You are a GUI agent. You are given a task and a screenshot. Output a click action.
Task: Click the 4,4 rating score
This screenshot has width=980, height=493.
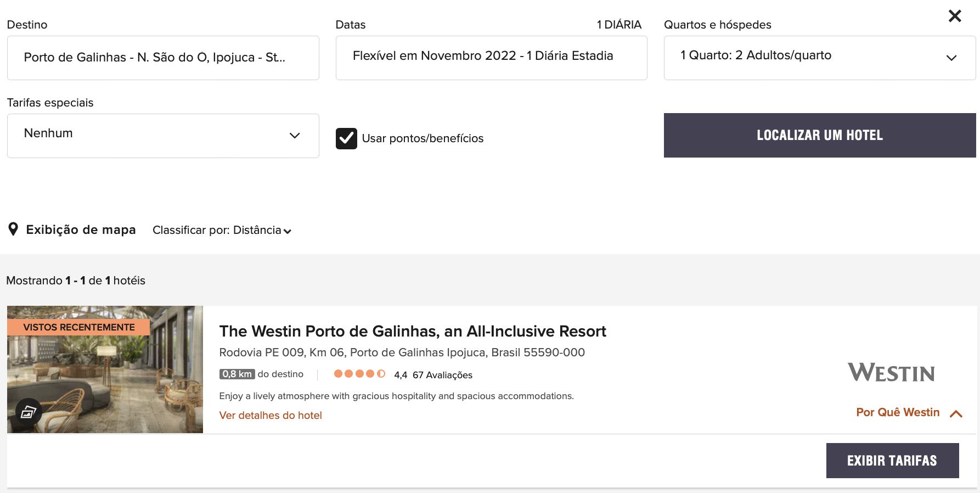(401, 375)
